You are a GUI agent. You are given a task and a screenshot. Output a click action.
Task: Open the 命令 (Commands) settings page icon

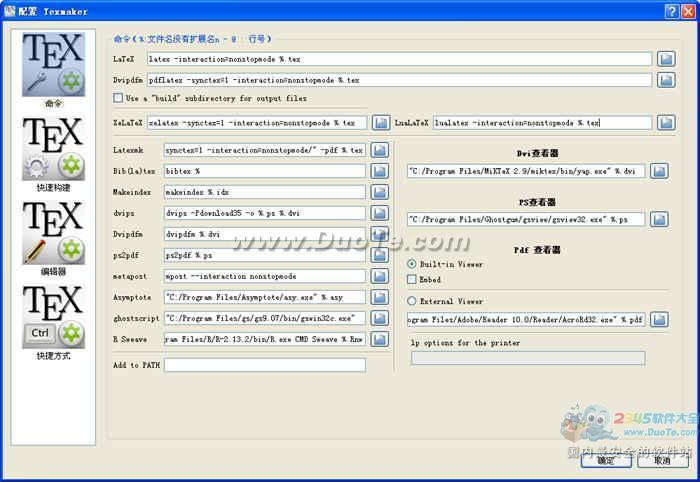pos(53,65)
